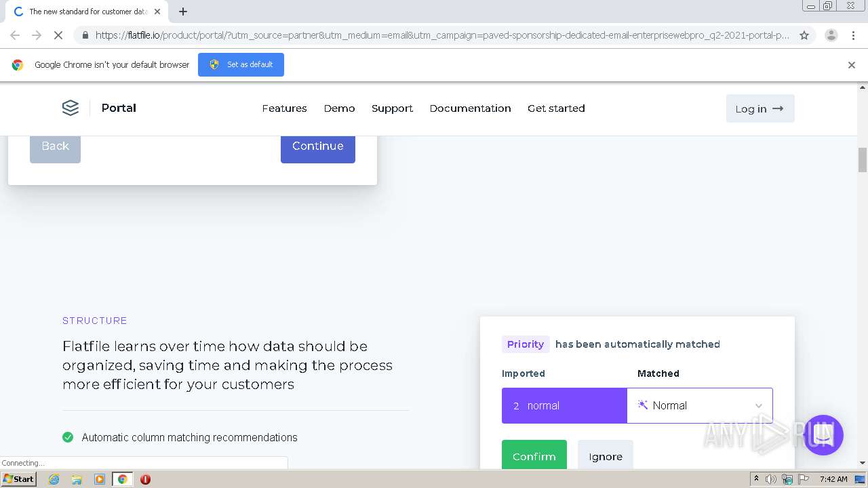Open Internet Explorer from taskbar
The height and width of the screenshot is (488, 868).
[54, 479]
